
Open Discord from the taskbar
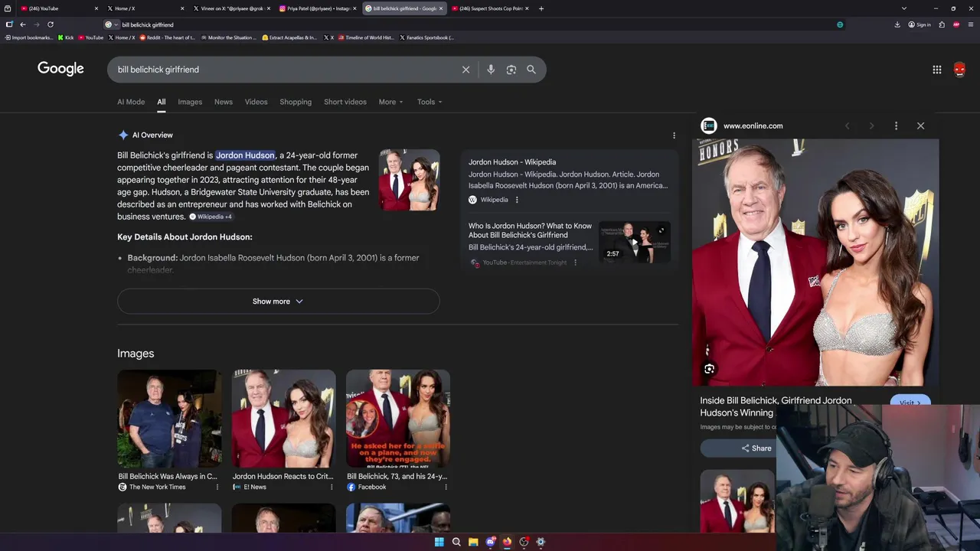click(x=491, y=542)
